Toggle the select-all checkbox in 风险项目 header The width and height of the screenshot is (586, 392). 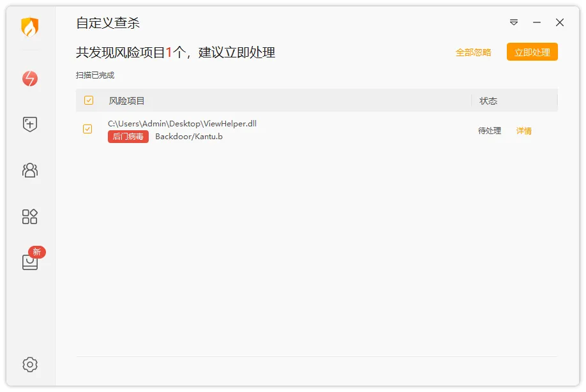pyautogui.click(x=89, y=100)
